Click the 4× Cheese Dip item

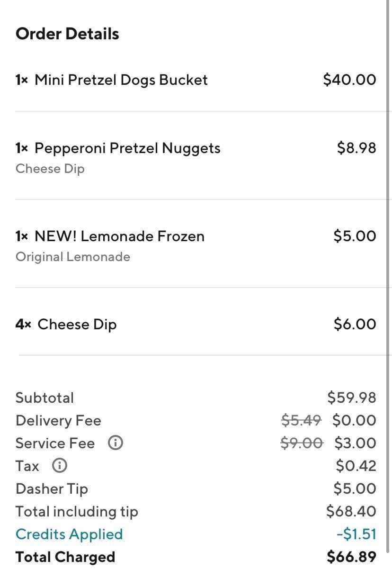click(x=66, y=324)
